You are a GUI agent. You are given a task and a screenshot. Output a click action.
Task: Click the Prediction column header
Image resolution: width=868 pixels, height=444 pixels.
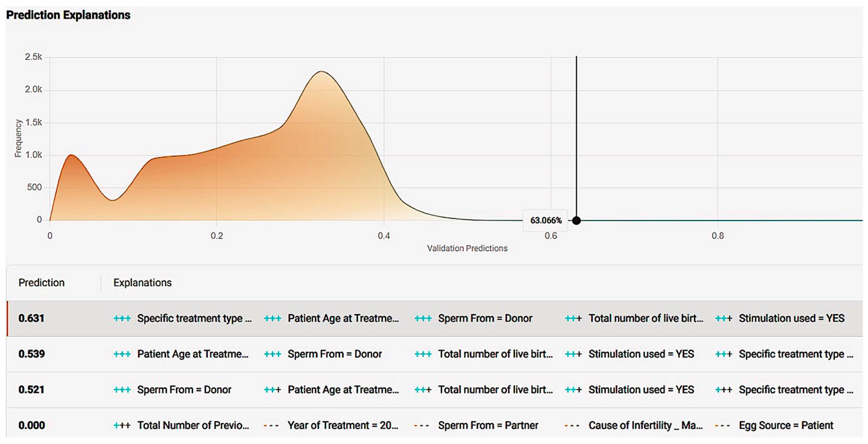click(x=42, y=282)
